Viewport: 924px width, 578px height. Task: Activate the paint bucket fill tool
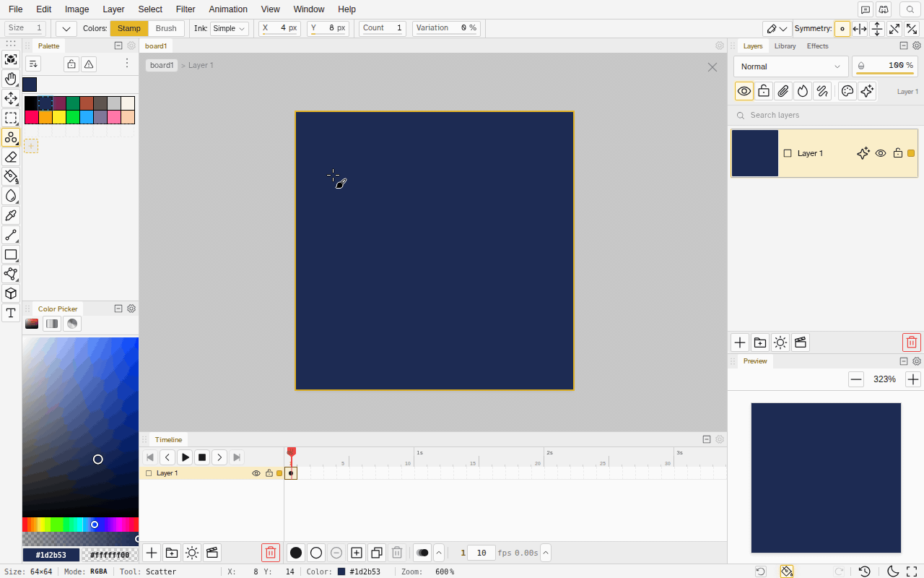tap(11, 176)
